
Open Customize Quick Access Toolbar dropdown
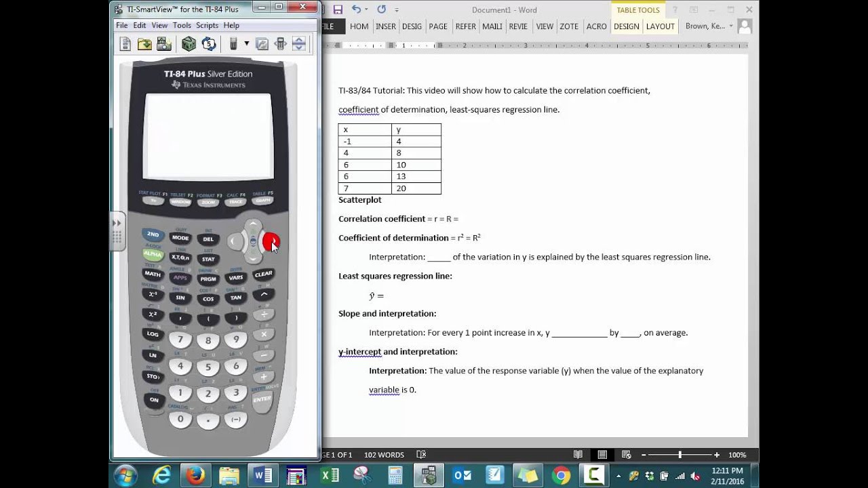tap(397, 10)
